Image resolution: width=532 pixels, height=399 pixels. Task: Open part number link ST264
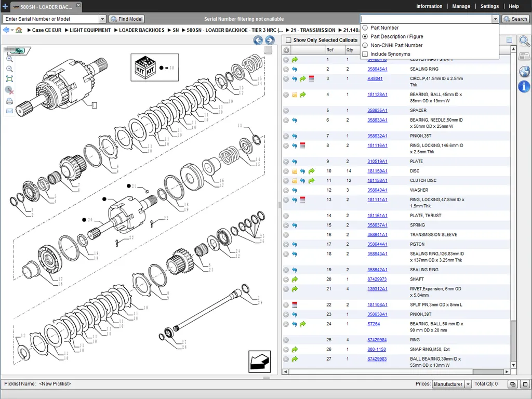(374, 324)
